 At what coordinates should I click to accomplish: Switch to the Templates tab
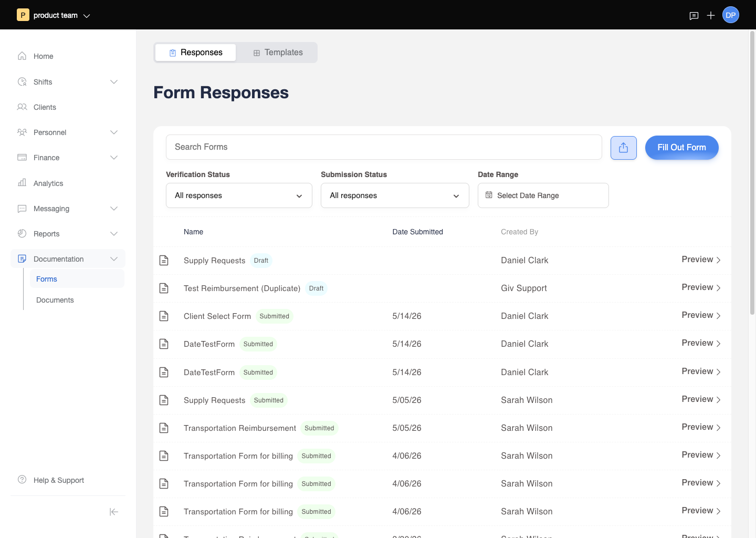tap(278, 53)
